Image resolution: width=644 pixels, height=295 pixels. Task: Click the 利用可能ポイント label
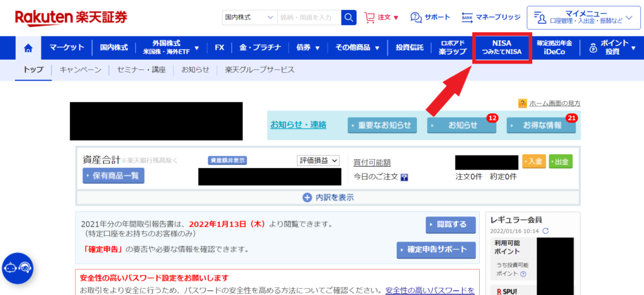(508, 247)
